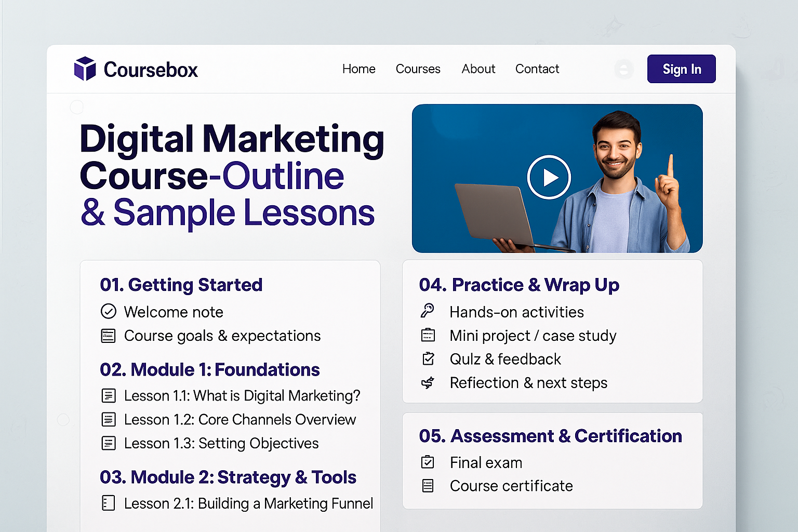Viewport: 798px width, 532px height.
Task: Check the circle beside Welcome note
Action: pyautogui.click(x=108, y=311)
